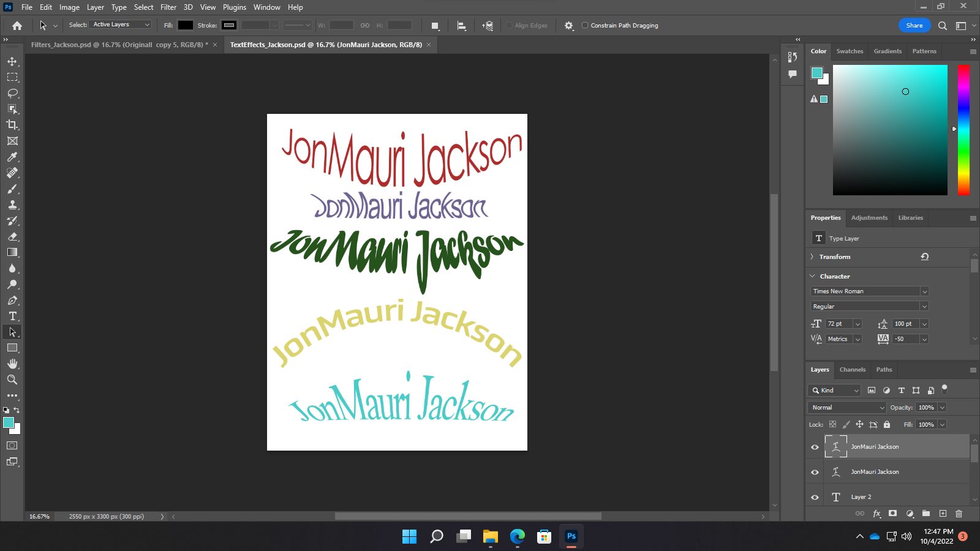The width and height of the screenshot is (980, 551).
Task: Select the Rectangular Marquee tool
Action: click(12, 77)
